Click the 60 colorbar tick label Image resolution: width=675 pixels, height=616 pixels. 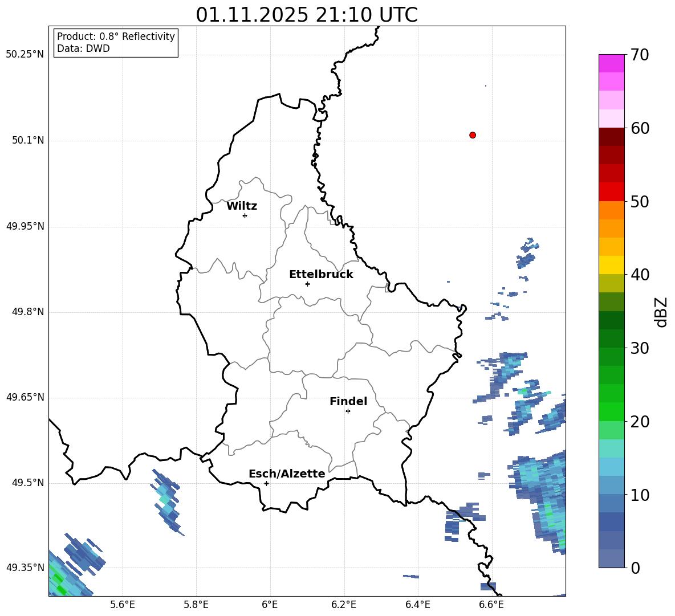(640, 128)
